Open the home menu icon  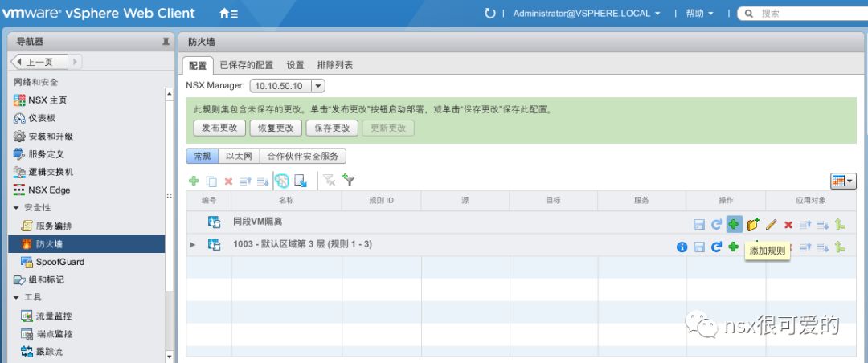[228, 14]
